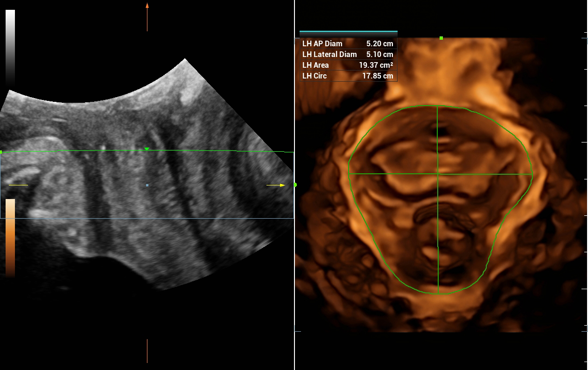Image resolution: width=588 pixels, height=370 pixels.
Task: Click the grayscale brightness bar
Action: (10, 47)
